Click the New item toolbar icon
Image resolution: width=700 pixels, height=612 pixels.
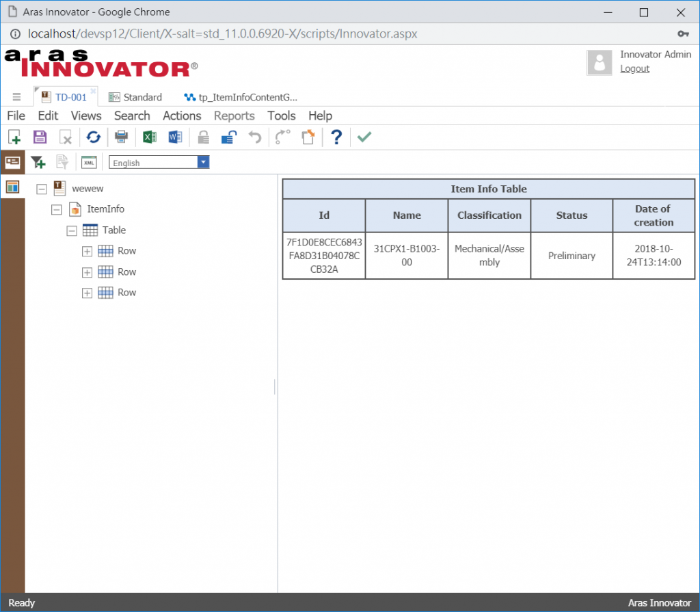click(15, 137)
